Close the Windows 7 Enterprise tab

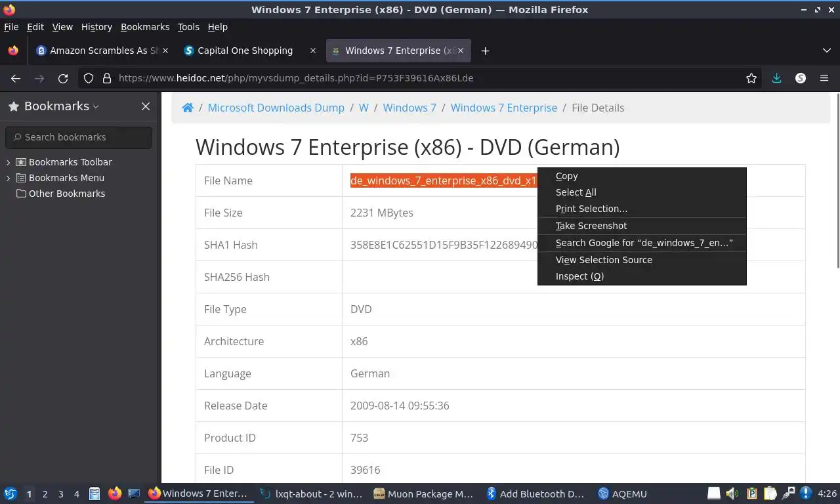[461, 51]
